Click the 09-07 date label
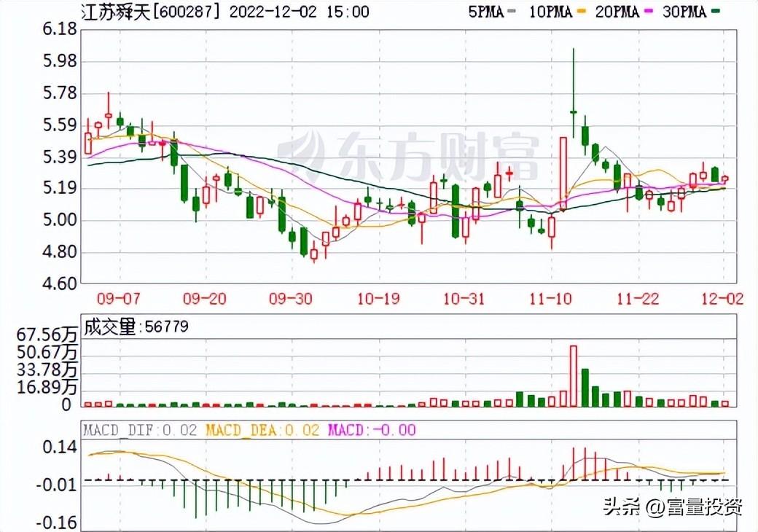 [x=118, y=299]
